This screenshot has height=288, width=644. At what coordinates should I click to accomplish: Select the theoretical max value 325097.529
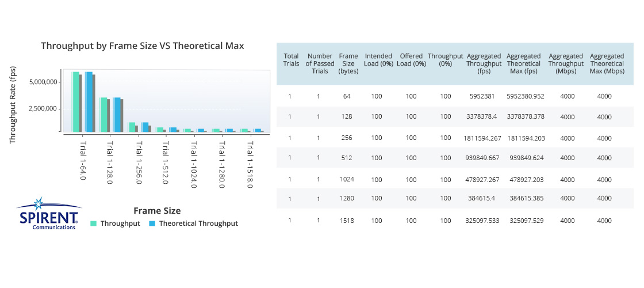click(x=527, y=221)
